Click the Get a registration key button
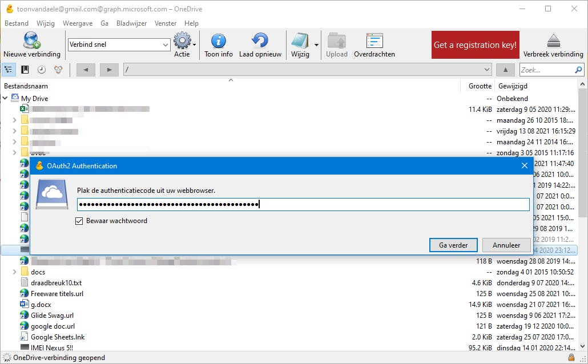The width and height of the screenshot is (588, 364). coord(475,45)
